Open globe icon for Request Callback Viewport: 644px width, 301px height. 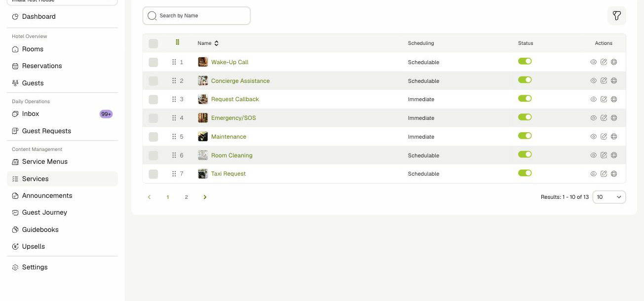[614, 99]
